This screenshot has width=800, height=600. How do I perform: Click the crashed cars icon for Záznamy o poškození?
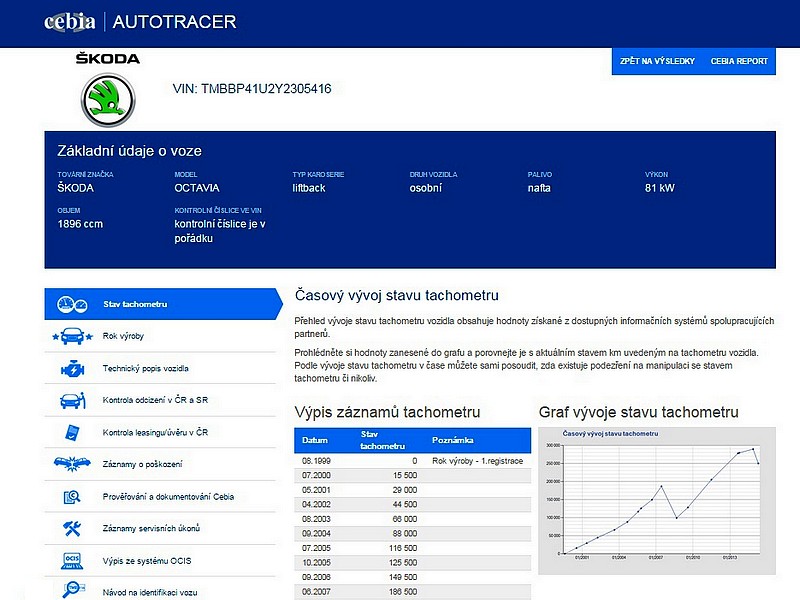click(x=72, y=464)
